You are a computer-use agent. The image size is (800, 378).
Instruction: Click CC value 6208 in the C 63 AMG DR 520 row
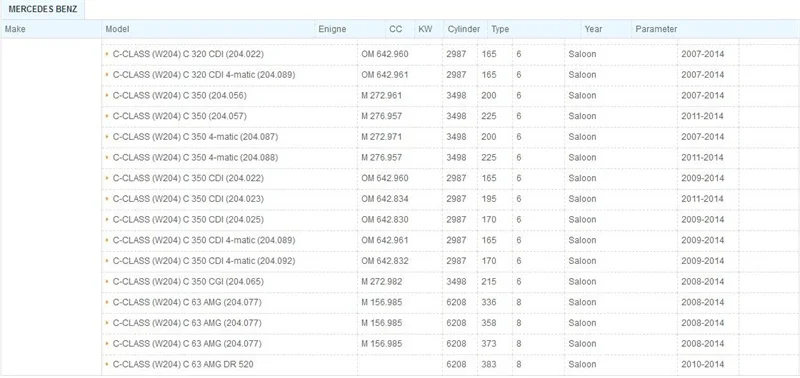(x=456, y=364)
